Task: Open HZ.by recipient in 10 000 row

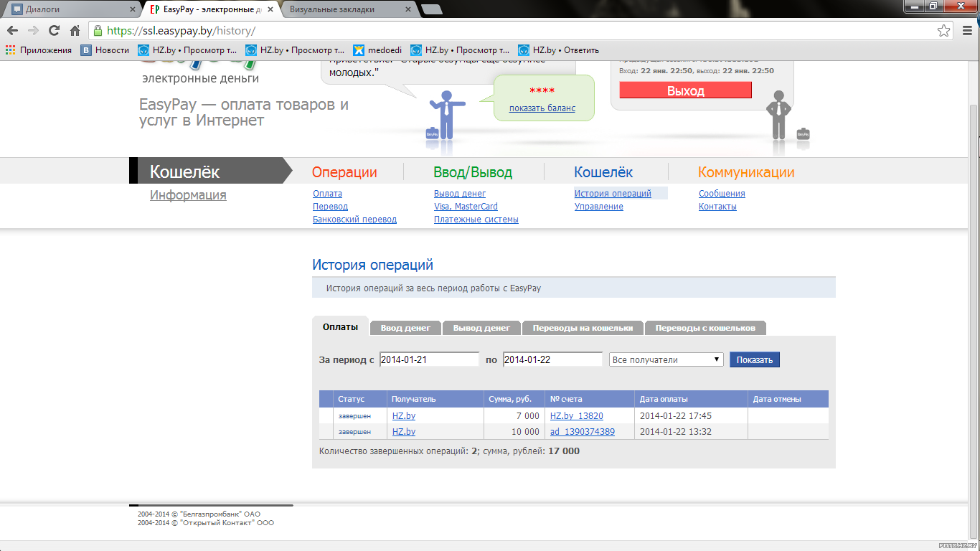Action: [x=404, y=432]
